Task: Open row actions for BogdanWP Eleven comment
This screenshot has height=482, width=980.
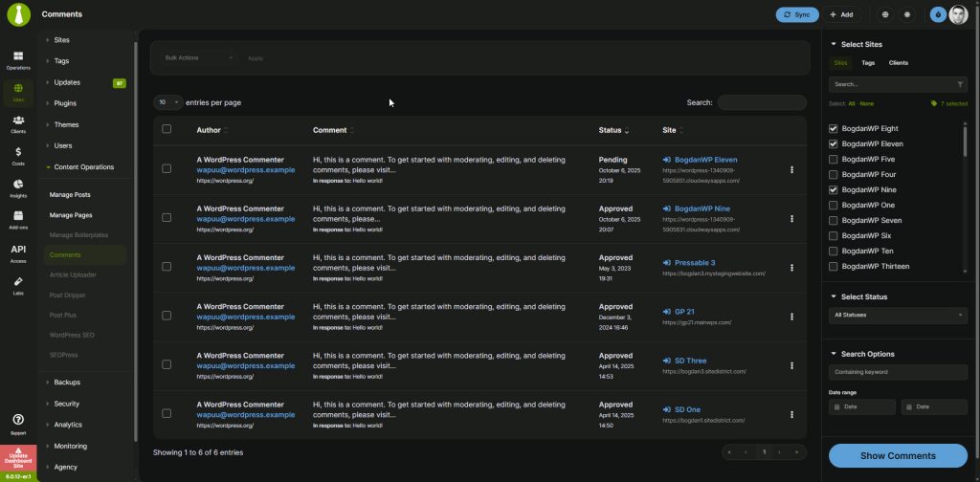Action: click(x=791, y=170)
